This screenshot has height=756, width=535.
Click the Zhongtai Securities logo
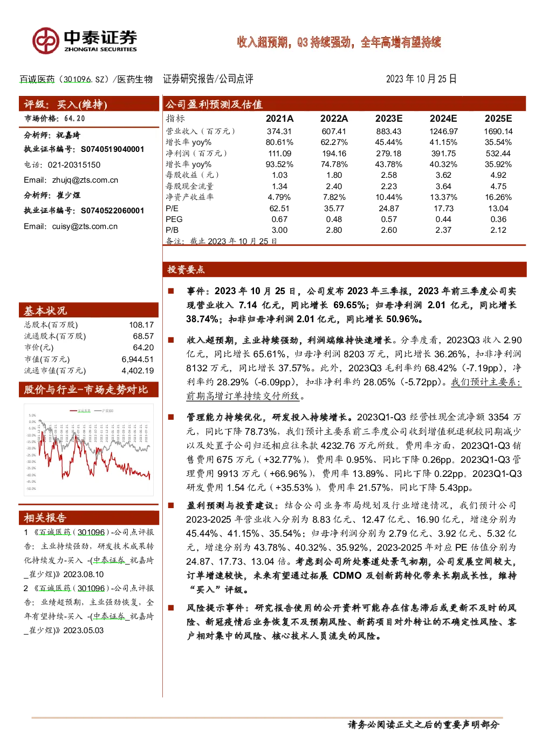pyautogui.click(x=85, y=41)
